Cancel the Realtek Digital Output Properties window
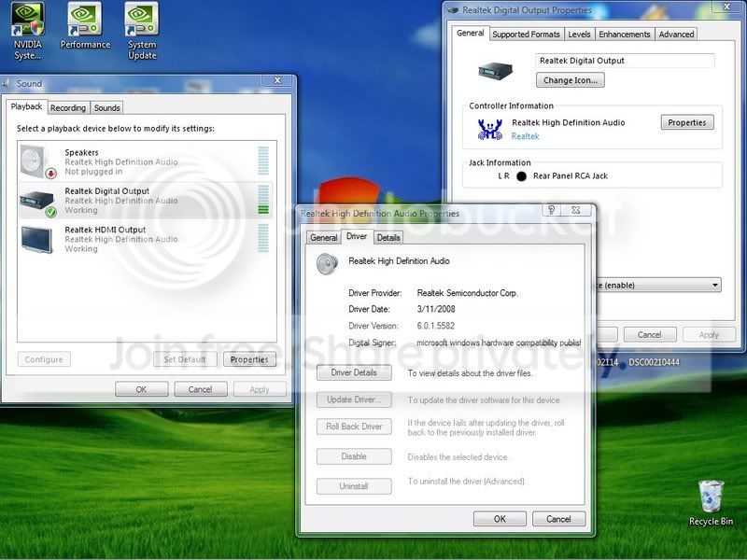Screen dimensions: 747x560 tap(649, 335)
